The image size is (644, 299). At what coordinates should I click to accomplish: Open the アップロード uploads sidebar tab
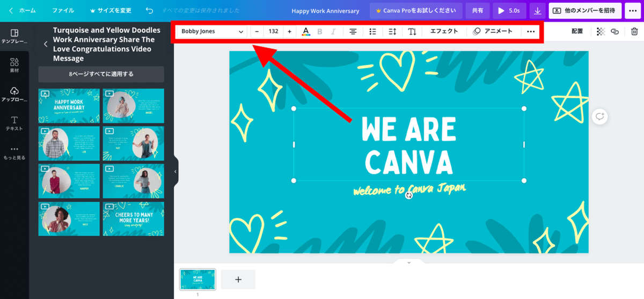(x=14, y=94)
